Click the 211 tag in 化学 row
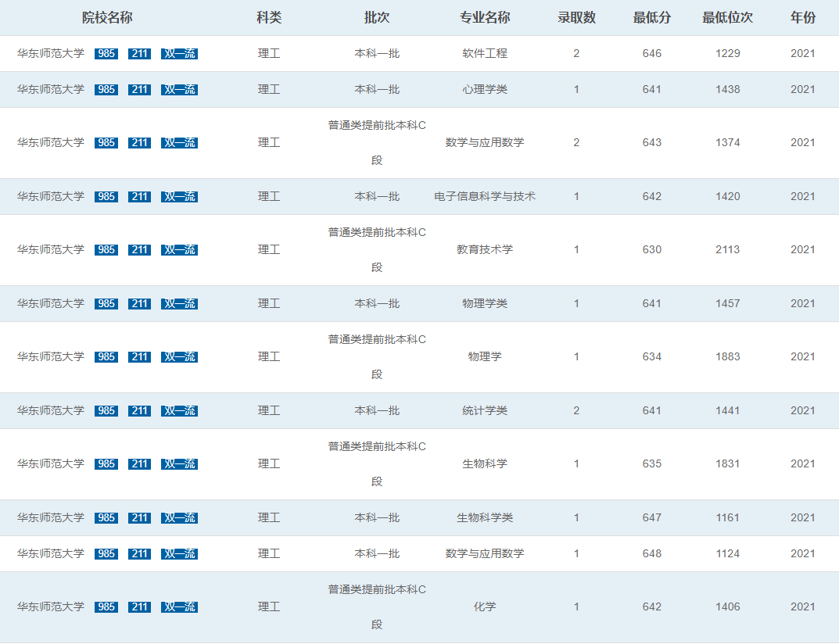 click(140, 606)
